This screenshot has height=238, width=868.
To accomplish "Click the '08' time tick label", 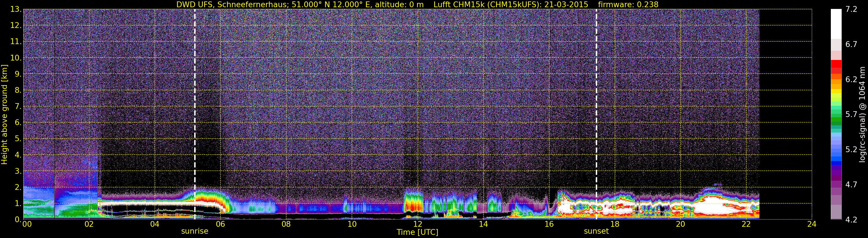I will pos(286,224).
